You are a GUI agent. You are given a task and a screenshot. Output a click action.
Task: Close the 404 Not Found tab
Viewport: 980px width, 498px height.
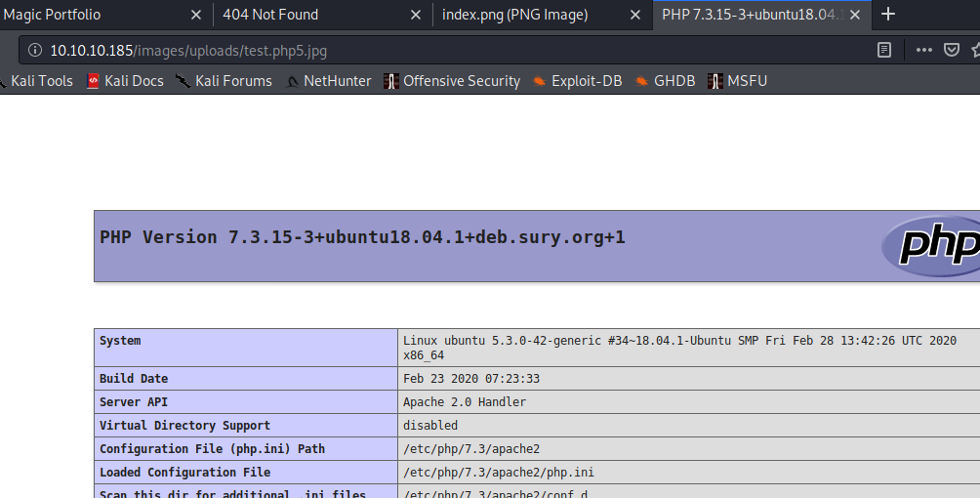coord(417,16)
